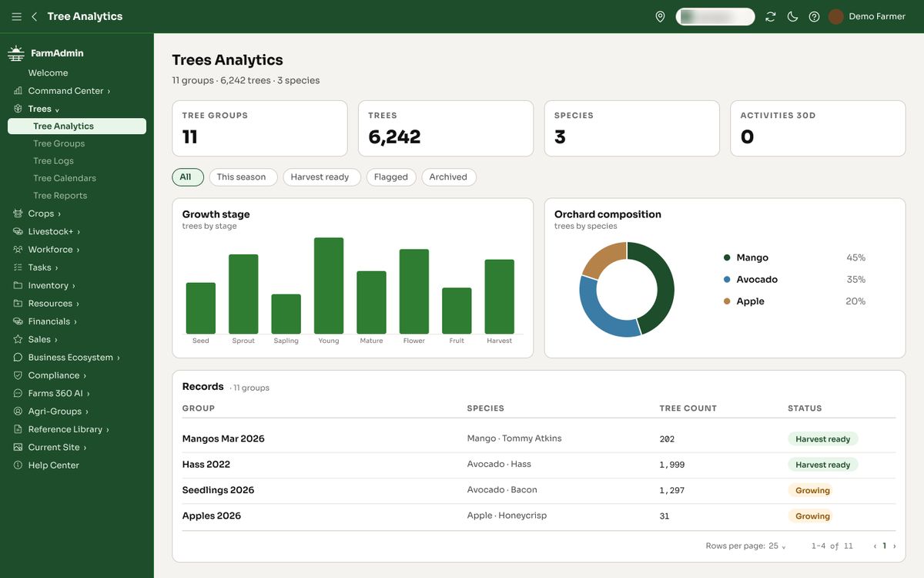
Task: Expand Command Center submenu
Action: click(109, 91)
